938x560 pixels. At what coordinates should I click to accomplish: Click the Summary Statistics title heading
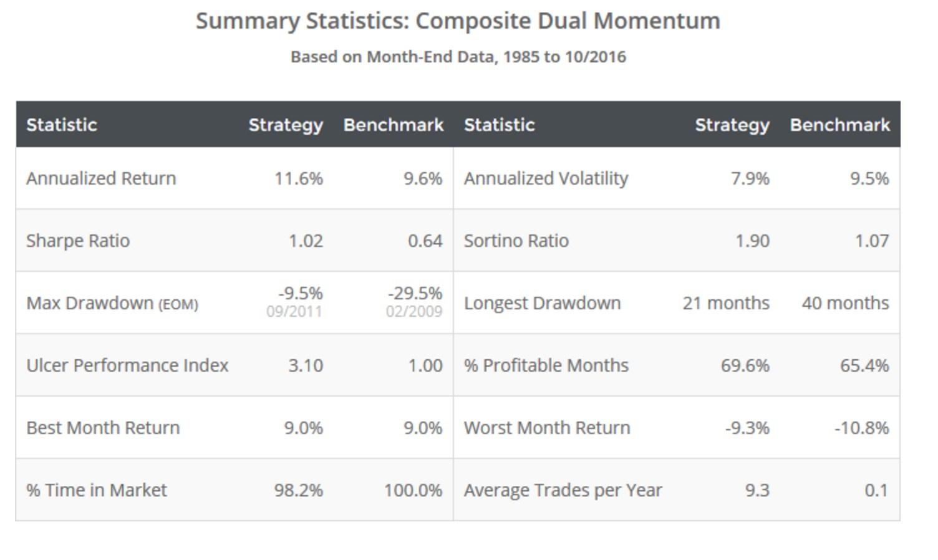[458, 21]
